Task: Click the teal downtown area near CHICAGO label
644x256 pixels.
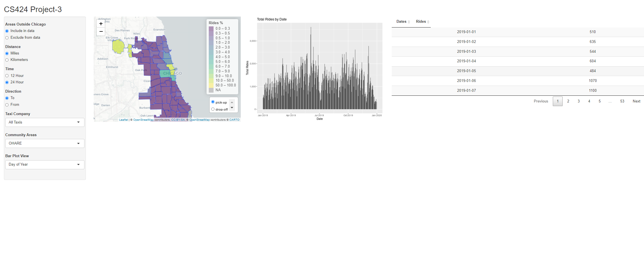Action: click(x=165, y=74)
